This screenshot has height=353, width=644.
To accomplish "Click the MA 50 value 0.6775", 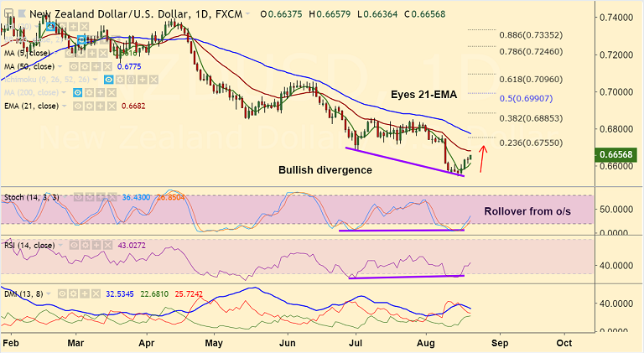I will (129, 66).
